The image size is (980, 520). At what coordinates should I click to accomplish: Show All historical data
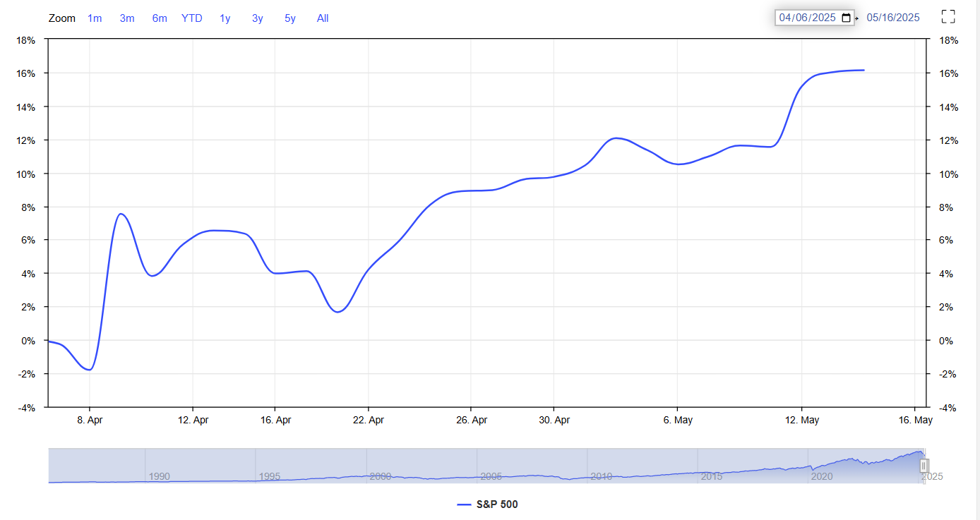323,18
